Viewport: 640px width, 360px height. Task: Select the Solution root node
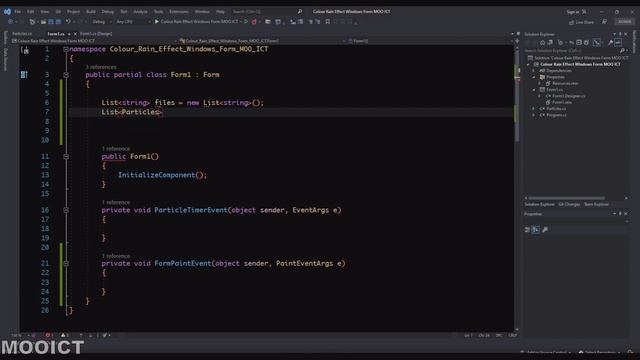coord(578,58)
